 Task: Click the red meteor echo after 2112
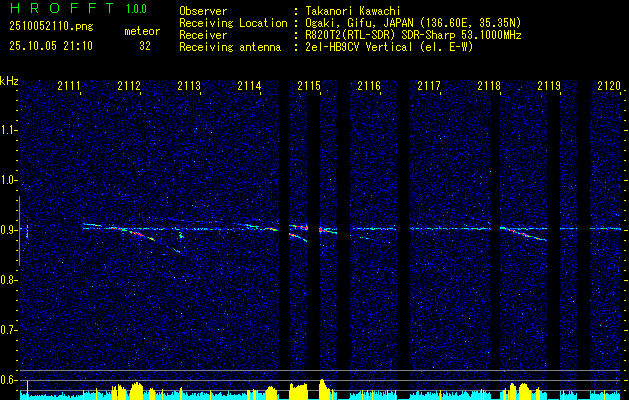(x=134, y=233)
